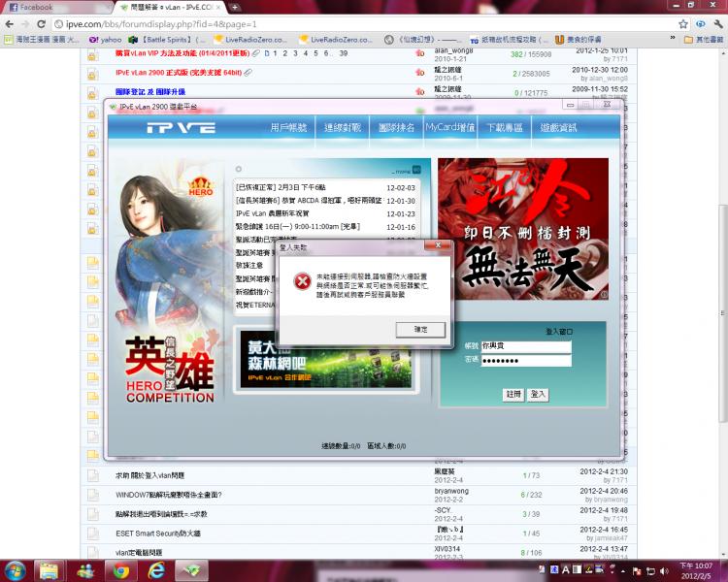This screenshot has width=728, height=582.
Task: Open the Battle Spirits bookmark
Action: (x=166, y=40)
